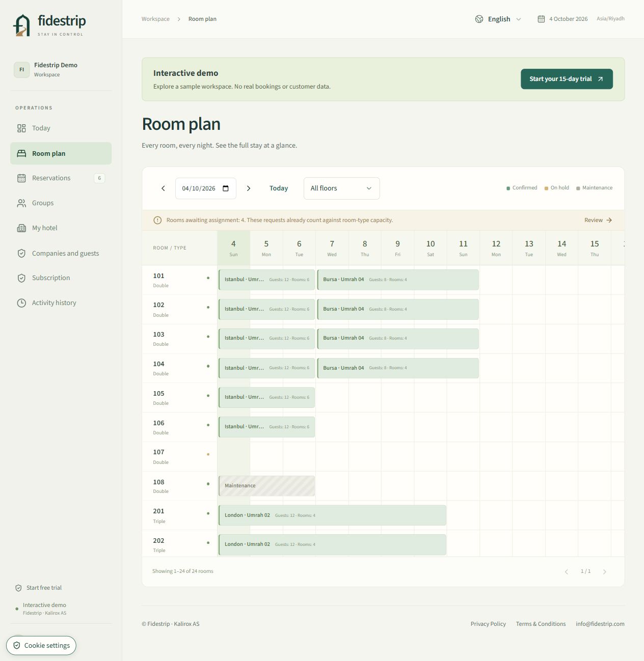The width and height of the screenshot is (644, 661).
Task: Click the Maintenance legend swatch
Action: (x=578, y=188)
